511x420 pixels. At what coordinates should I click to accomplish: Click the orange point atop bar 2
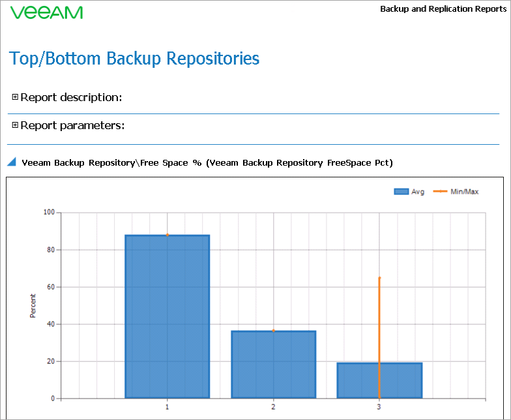tap(274, 331)
